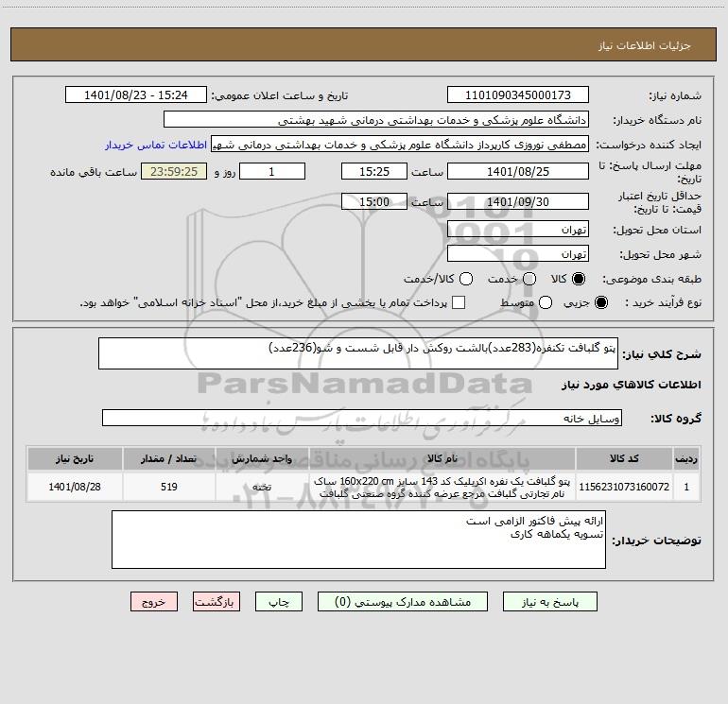Viewport: 728px width, 704px height.
Task: Click the نام کالا column header
Action: 442,458
